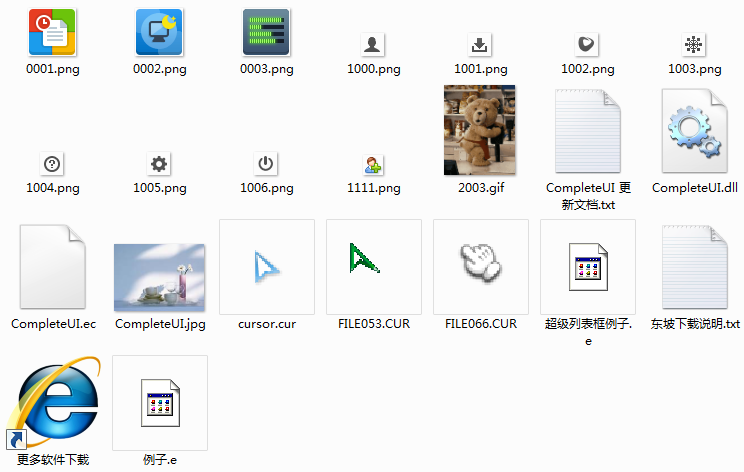Click the label 超级列表框例子.e
The height and width of the screenshot is (472, 744).
point(588,332)
